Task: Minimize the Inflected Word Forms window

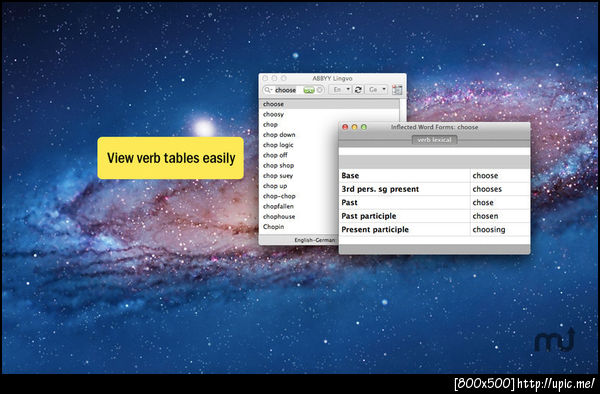Action: click(354, 127)
